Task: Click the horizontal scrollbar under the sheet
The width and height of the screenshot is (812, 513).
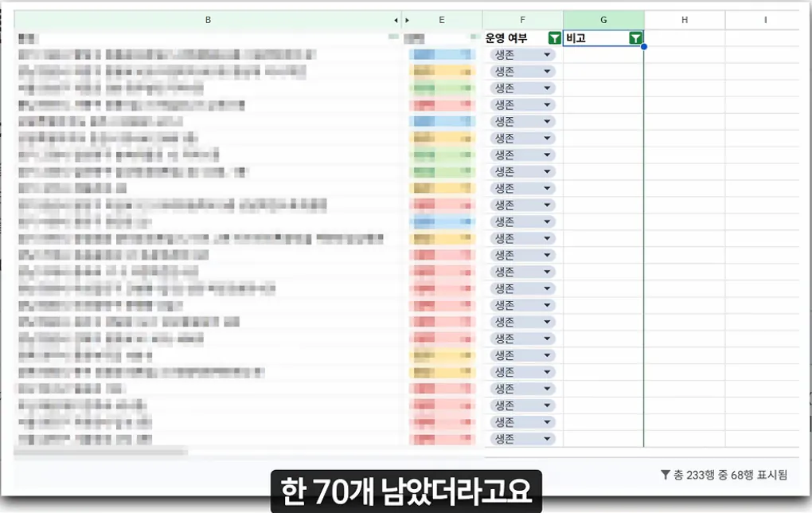Action: 101,452
